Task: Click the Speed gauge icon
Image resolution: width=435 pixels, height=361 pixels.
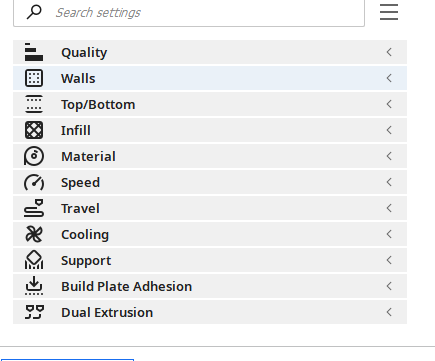Action: (x=34, y=182)
